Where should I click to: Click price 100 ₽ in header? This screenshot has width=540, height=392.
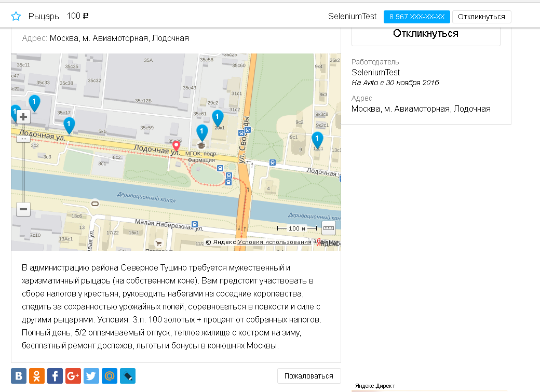(77, 16)
